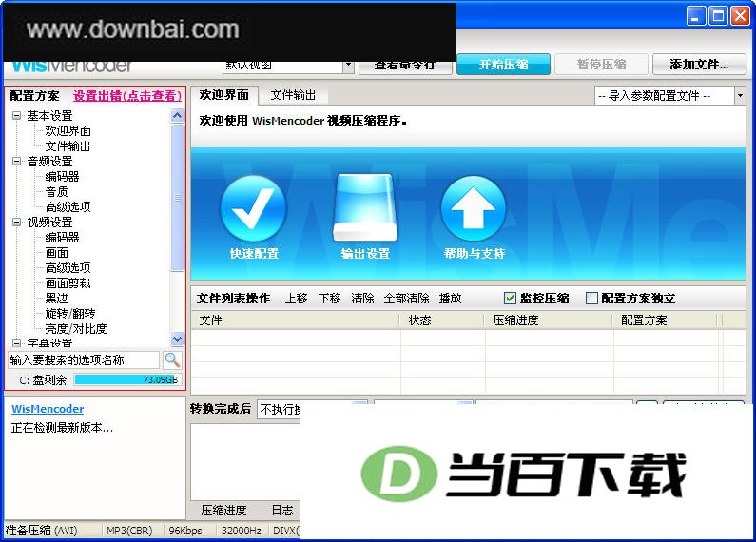Select 高级选项 under 音频设置
756x542 pixels.
[68, 207]
